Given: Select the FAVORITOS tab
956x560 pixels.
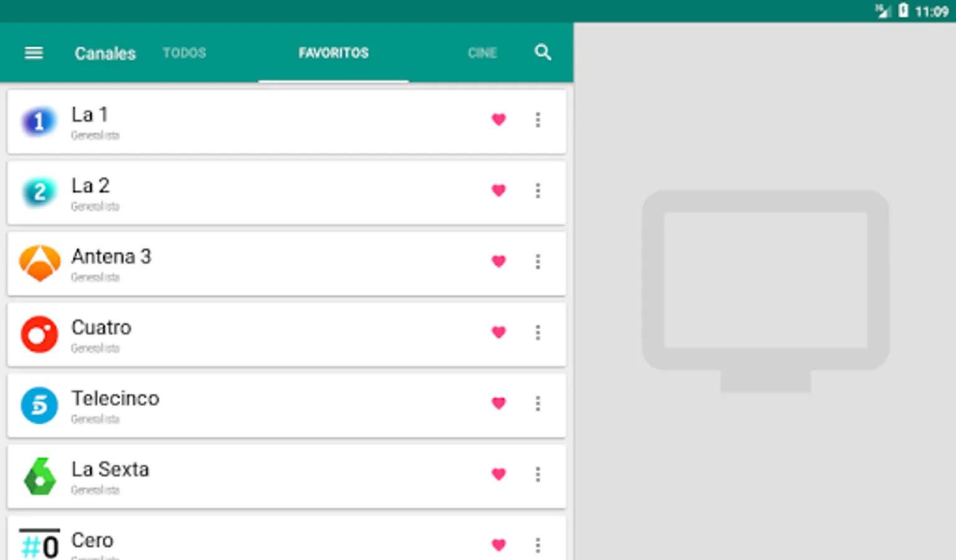Looking at the screenshot, I should point(334,53).
